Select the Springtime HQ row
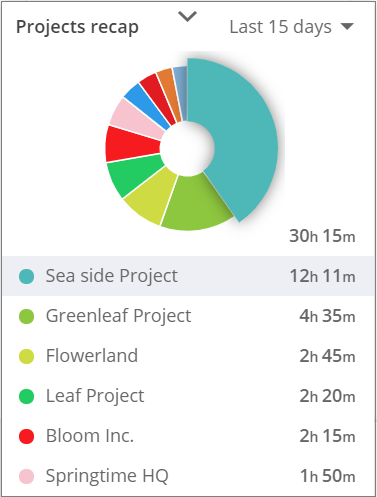This screenshot has height=497, width=377. [x=189, y=476]
